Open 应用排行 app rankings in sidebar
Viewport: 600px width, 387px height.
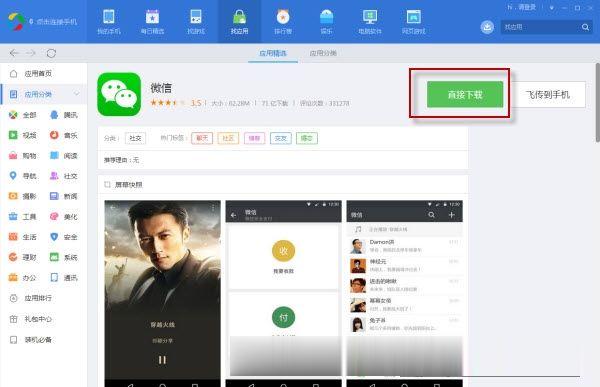tap(31, 298)
